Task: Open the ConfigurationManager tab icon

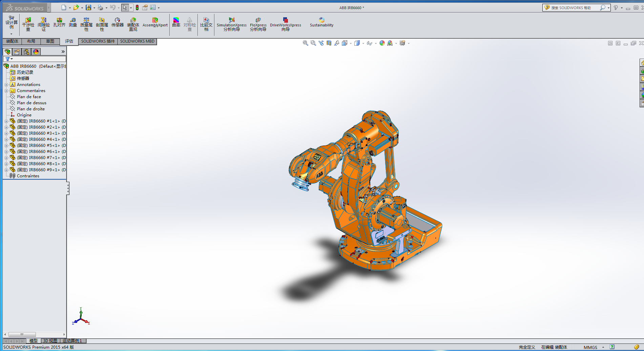Action: (26, 52)
